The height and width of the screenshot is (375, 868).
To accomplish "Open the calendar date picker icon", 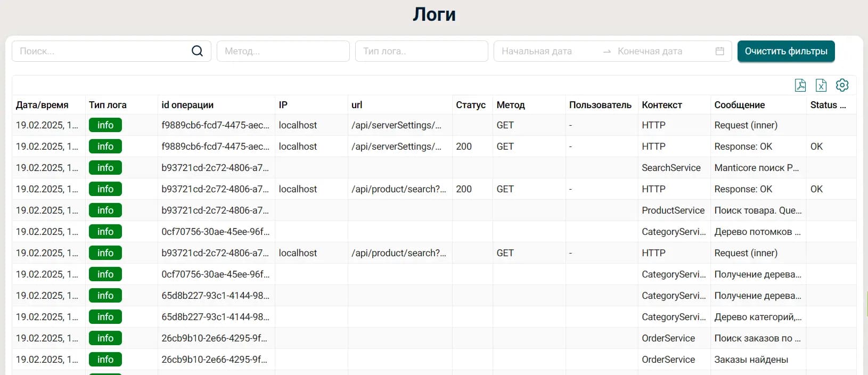I will point(719,51).
